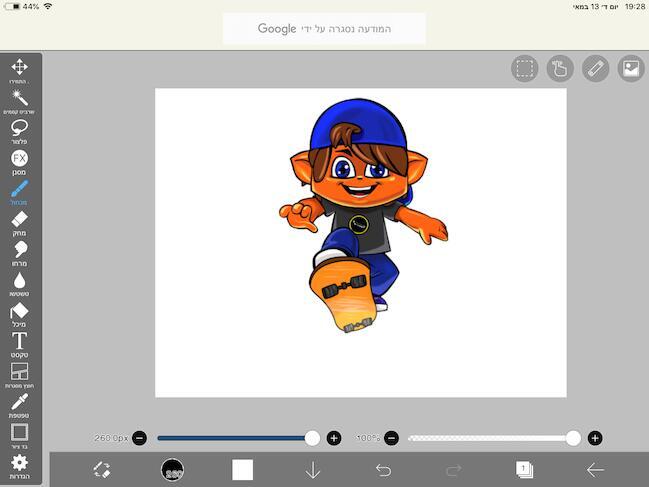The width and height of the screenshot is (649, 487).
Task: Decrease opacity with minus button
Action: [392, 438]
